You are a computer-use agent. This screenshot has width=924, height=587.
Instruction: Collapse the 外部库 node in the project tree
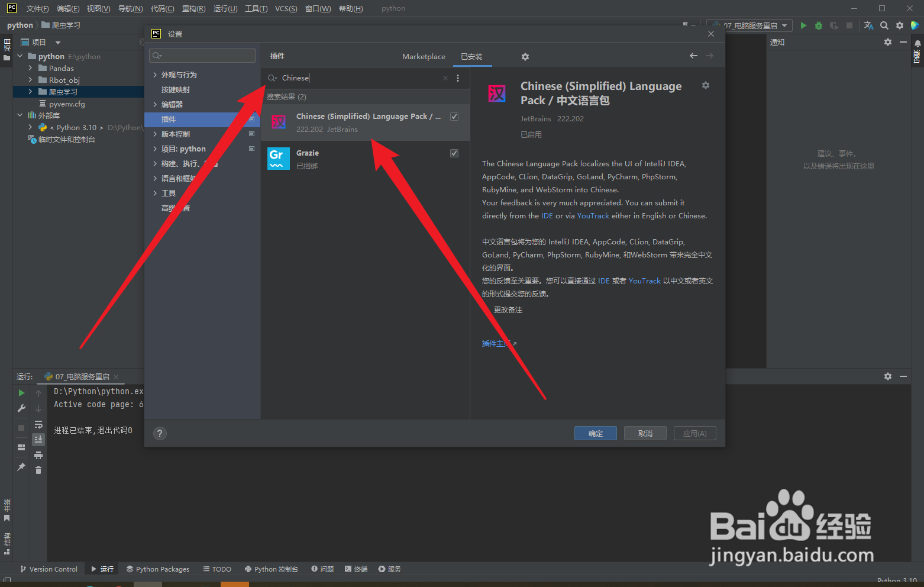point(20,115)
